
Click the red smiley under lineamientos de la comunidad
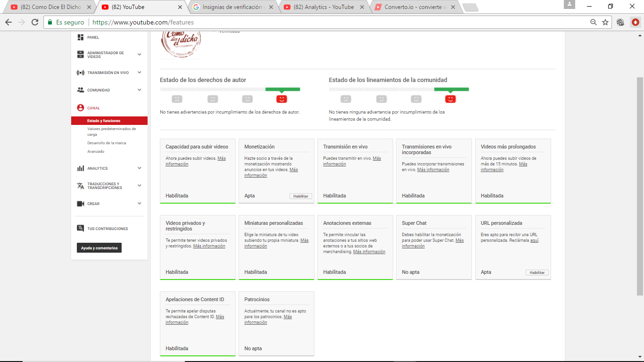[451, 99]
